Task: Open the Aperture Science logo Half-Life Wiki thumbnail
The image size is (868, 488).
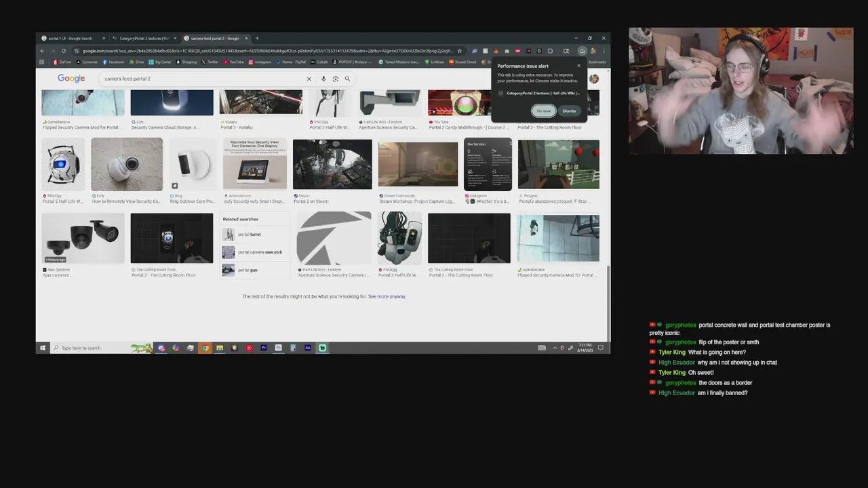Action: click(x=334, y=238)
